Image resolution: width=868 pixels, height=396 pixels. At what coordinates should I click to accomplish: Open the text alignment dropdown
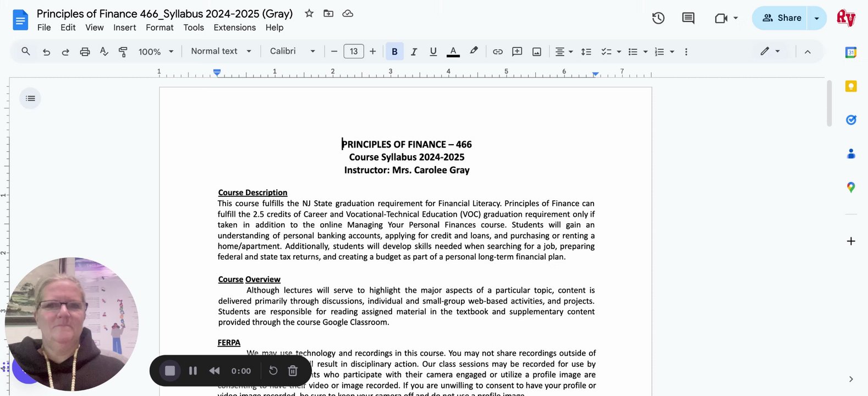(564, 52)
